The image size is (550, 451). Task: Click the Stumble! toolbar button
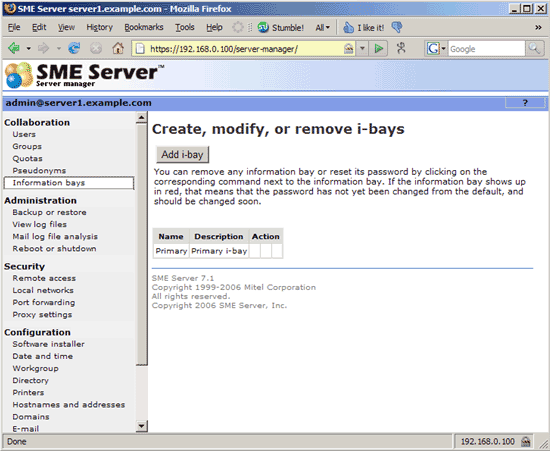tap(281, 27)
